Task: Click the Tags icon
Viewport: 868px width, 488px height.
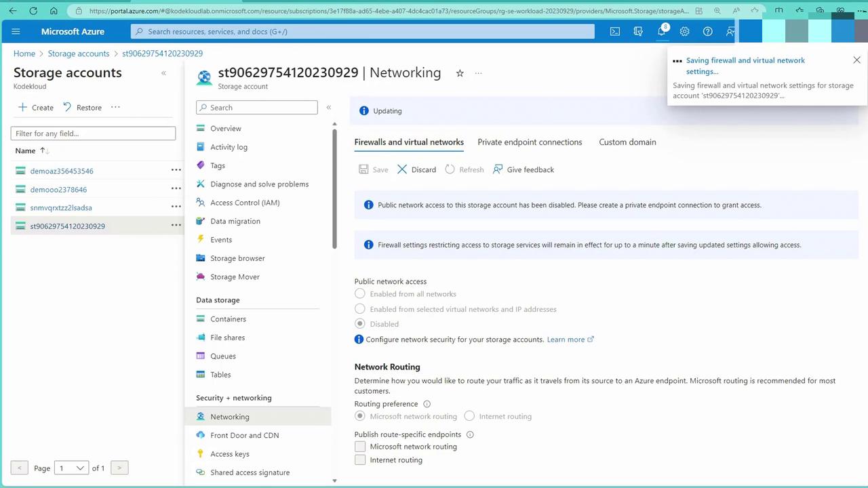Action: pos(201,165)
